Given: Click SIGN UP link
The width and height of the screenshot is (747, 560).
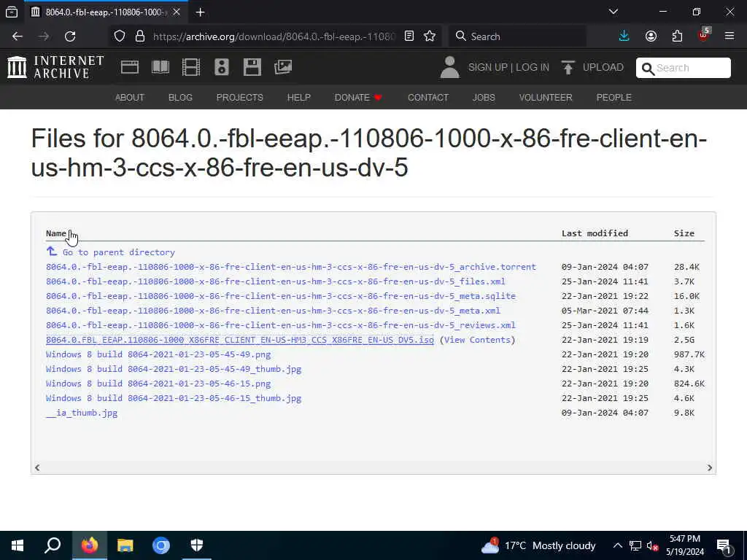Looking at the screenshot, I should [x=488, y=68].
